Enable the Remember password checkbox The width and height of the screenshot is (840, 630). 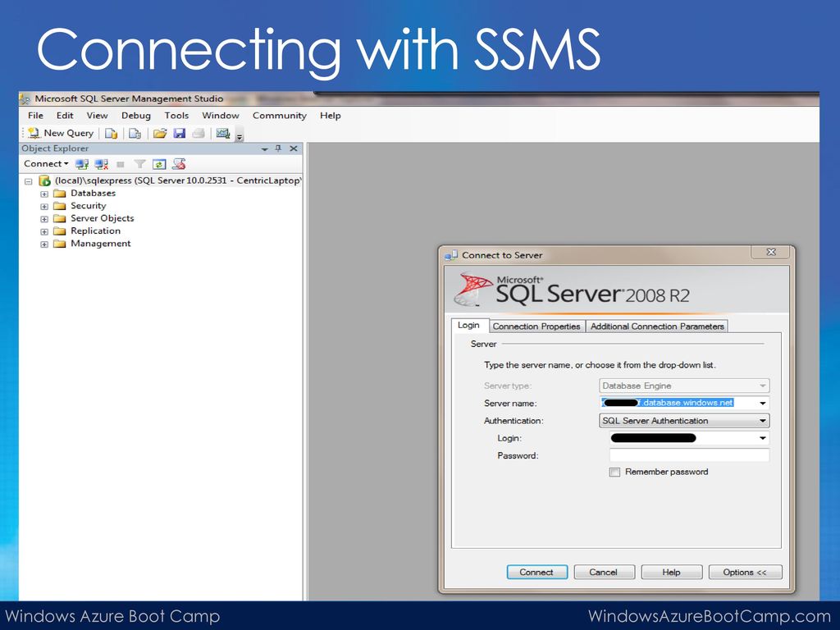(614, 472)
